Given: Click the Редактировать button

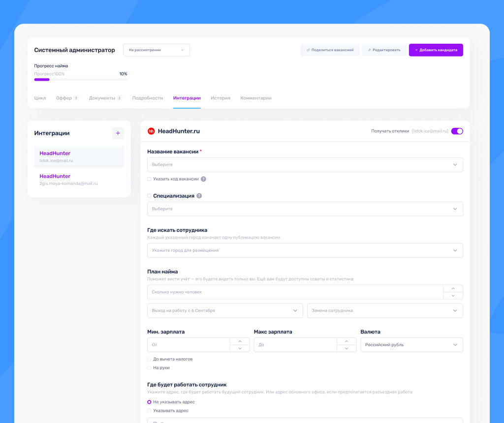Looking at the screenshot, I should [x=384, y=50].
